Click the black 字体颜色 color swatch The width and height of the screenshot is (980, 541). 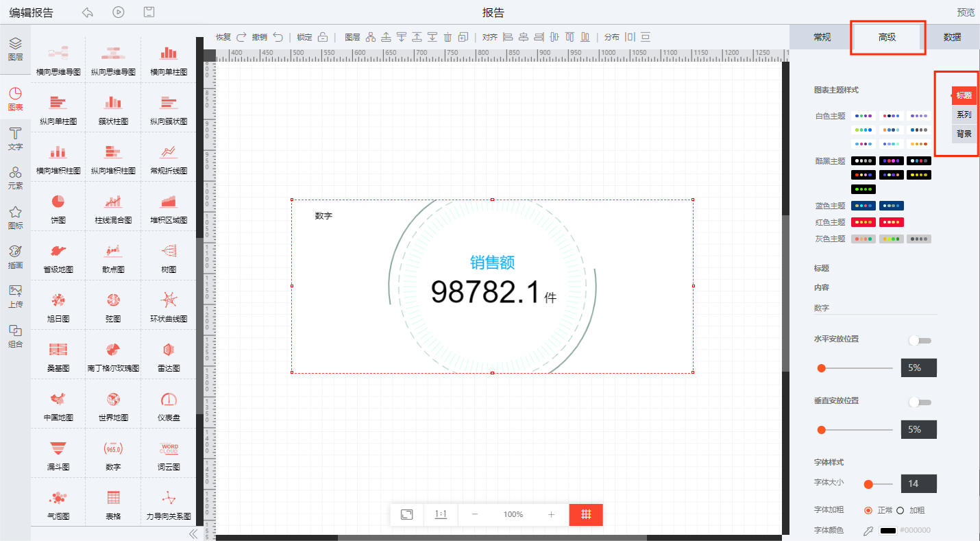pos(887,531)
